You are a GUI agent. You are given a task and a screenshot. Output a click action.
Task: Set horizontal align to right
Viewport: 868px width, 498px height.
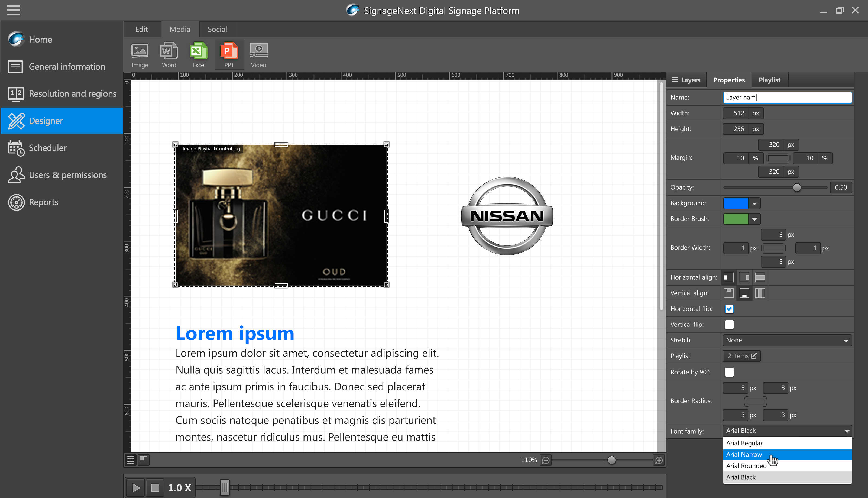[744, 277]
